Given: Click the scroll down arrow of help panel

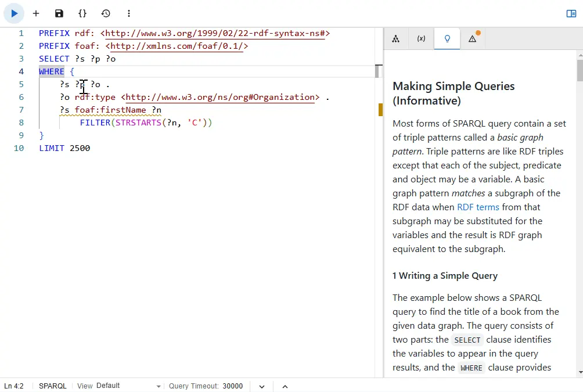Looking at the screenshot, I should click(581, 372).
